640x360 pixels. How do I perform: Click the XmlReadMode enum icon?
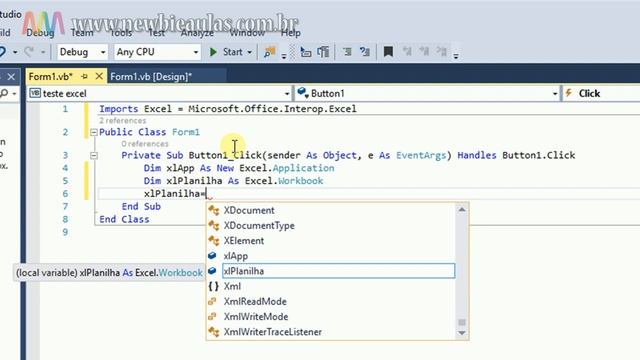point(212,302)
